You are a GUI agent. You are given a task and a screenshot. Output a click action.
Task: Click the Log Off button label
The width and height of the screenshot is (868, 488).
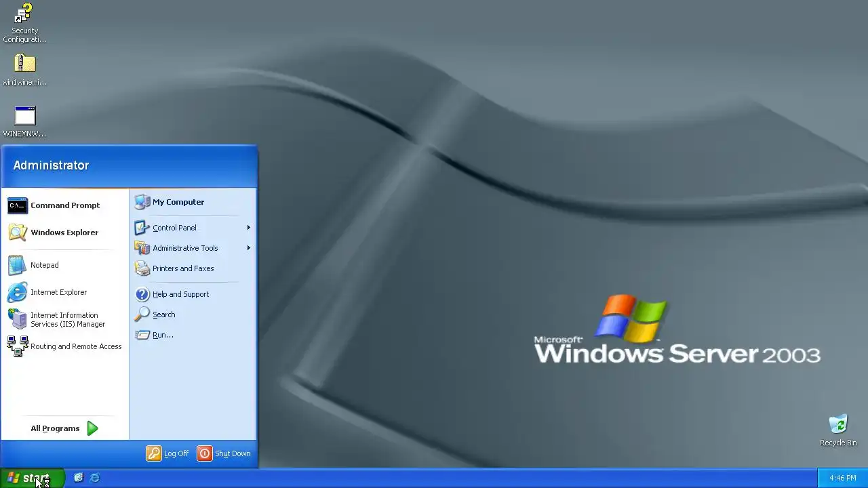pos(176,453)
